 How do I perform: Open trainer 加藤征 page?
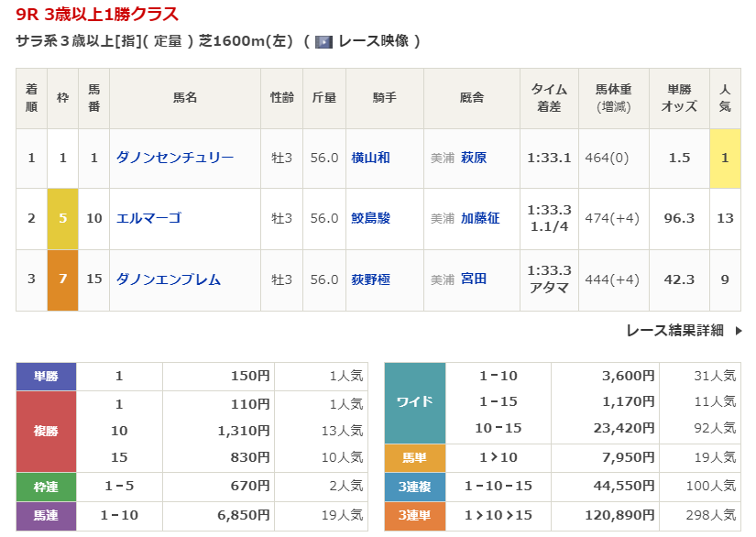point(480,218)
